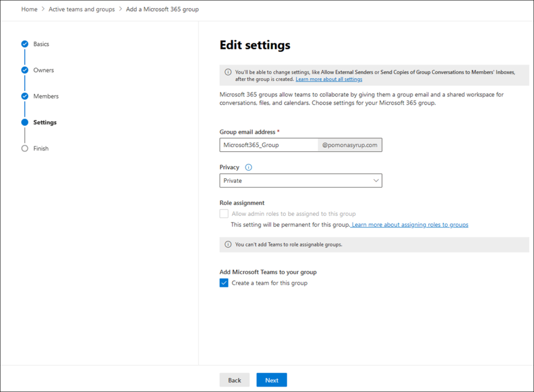Click the info icon in top settings banner

pos(228,72)
